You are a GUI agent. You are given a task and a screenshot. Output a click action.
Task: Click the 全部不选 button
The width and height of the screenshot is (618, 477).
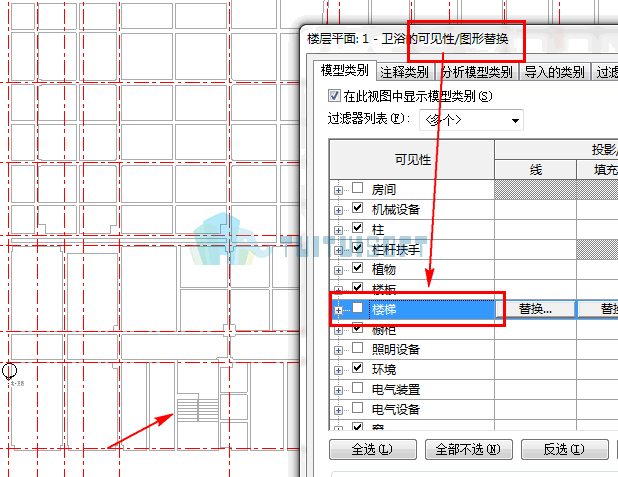[469, 449]
